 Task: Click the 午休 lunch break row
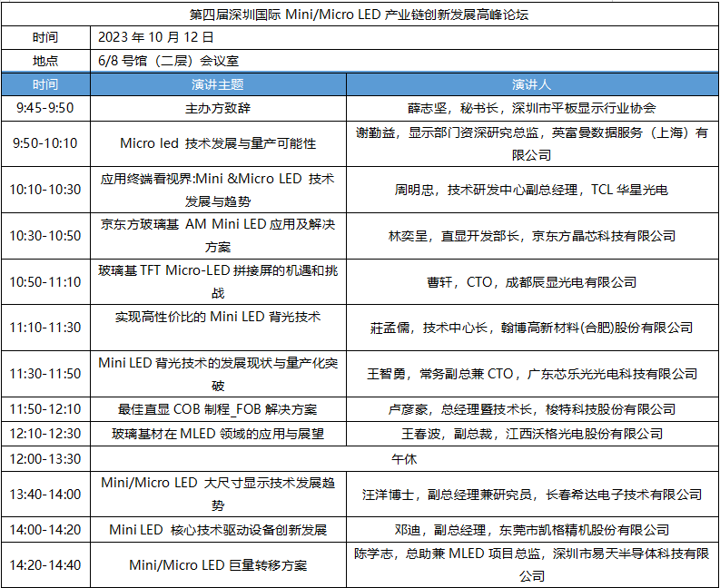[404, 459]
